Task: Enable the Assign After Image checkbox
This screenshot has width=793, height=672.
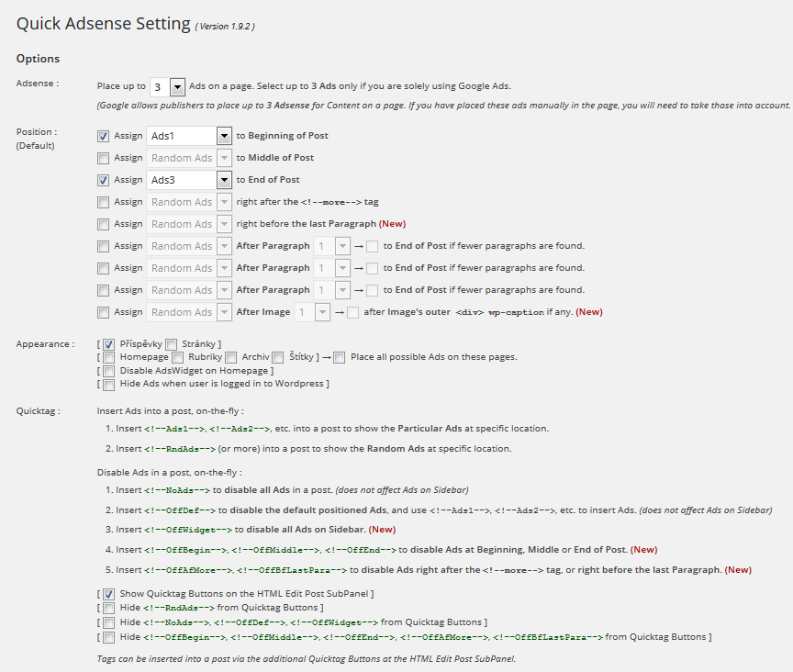Action: point(104,312)
